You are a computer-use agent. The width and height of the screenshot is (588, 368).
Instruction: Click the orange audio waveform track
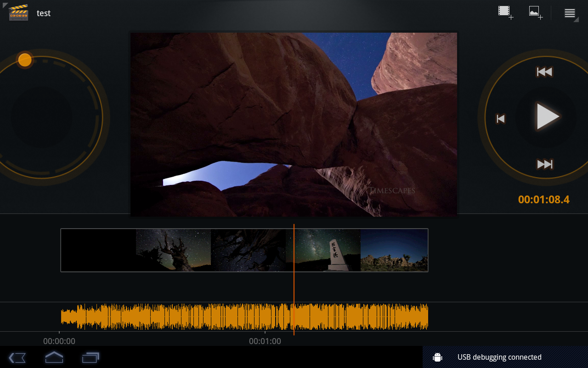tap(244, 316)
